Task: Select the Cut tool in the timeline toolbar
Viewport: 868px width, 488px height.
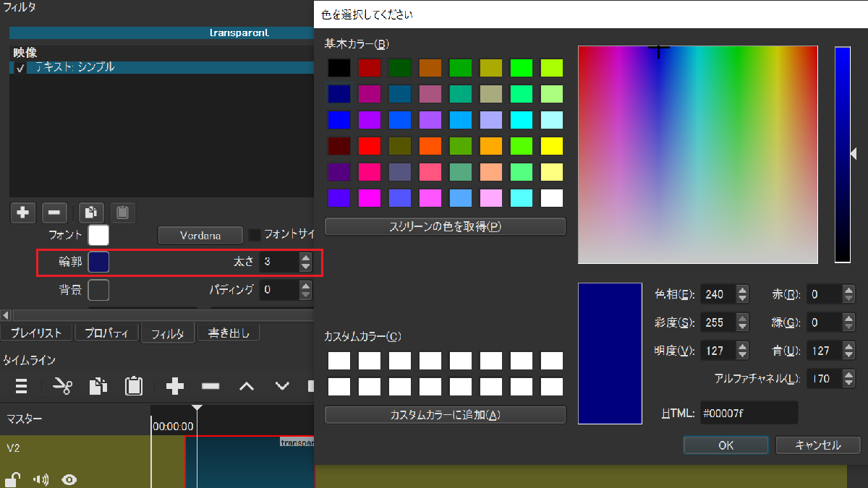Action: [62, 386]
